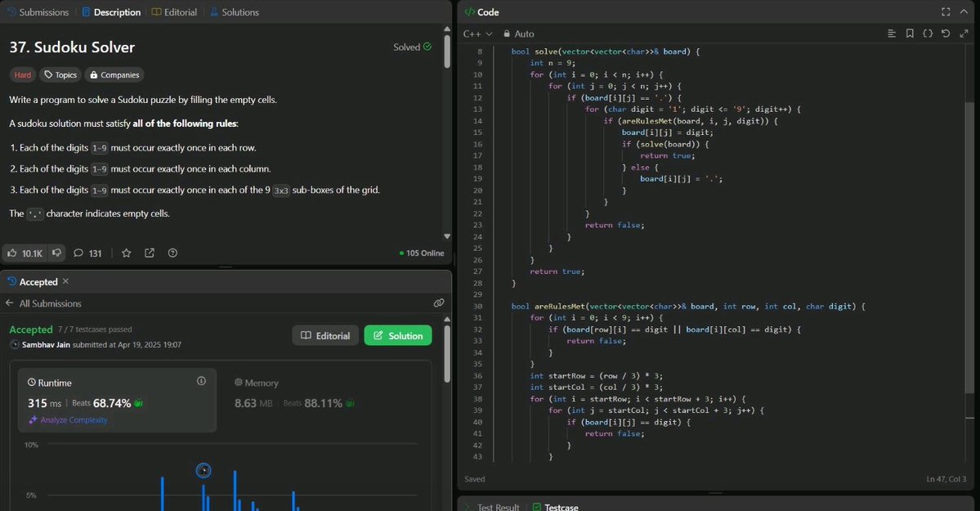Click the 88.11% memory beats value

[323, 403]
